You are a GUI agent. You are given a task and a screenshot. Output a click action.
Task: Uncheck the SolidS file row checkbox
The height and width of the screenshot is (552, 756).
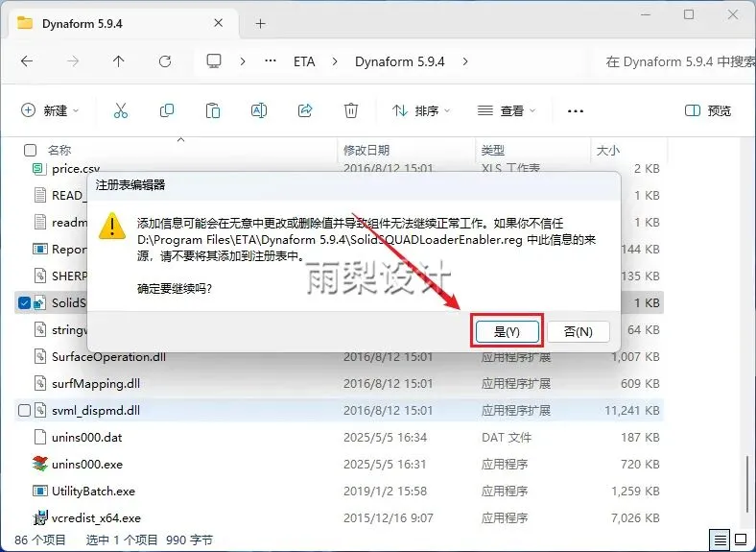24,303
